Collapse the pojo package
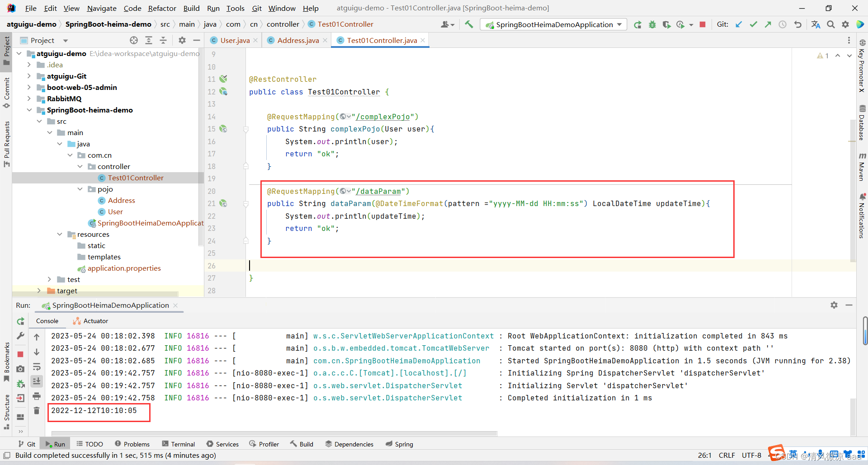868x465 pixels. (x=80, y=189)
